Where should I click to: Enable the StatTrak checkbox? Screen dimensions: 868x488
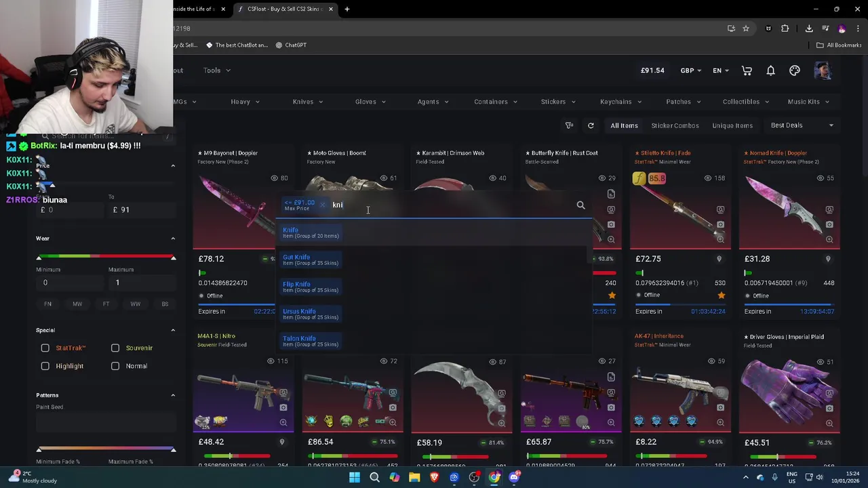[x=45, y=348]
